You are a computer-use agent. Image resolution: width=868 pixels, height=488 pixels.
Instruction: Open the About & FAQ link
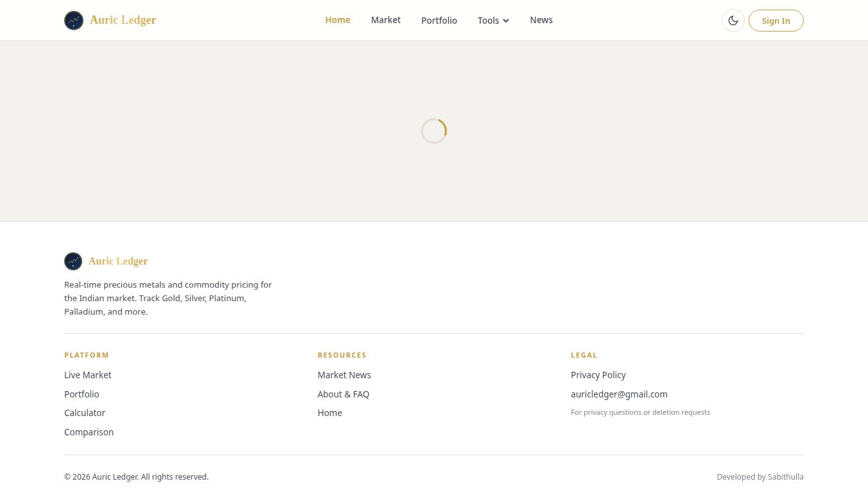[343, 394]
